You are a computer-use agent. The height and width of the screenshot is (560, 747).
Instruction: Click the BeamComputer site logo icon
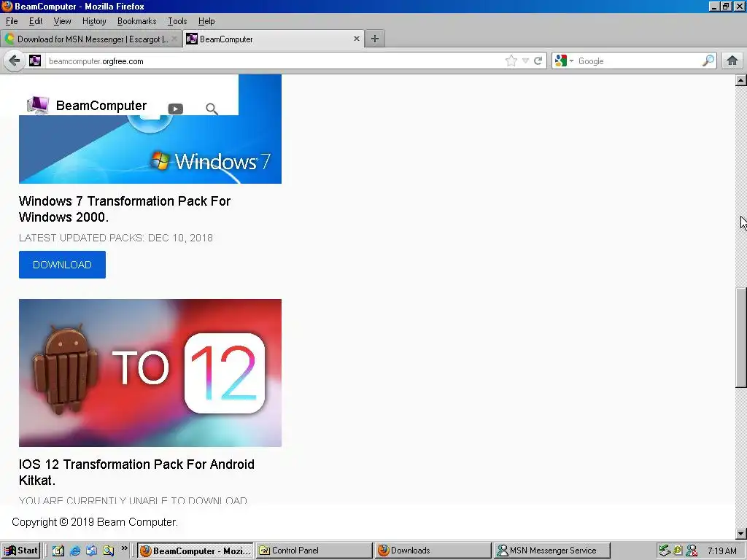point(38,105)
